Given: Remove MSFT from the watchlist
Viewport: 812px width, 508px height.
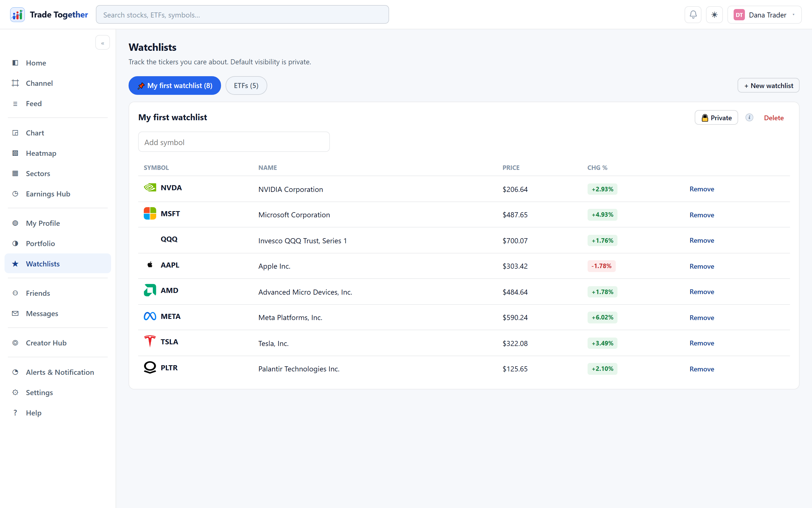Looking at the screenshot, I should tap(701, 215).
